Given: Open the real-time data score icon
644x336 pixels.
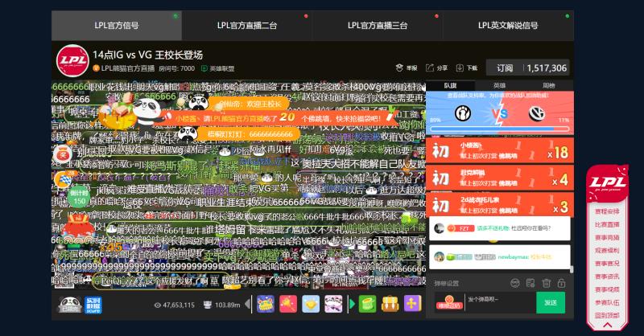Looking at the screenshot, I should pyautogui.click(x=93, y=305).
